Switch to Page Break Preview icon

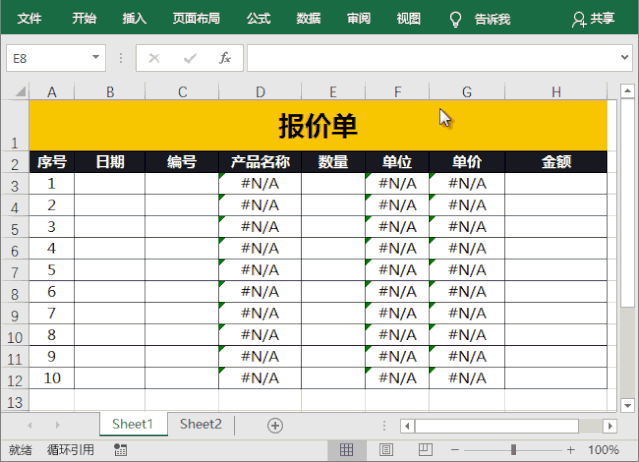click(425, 450)
